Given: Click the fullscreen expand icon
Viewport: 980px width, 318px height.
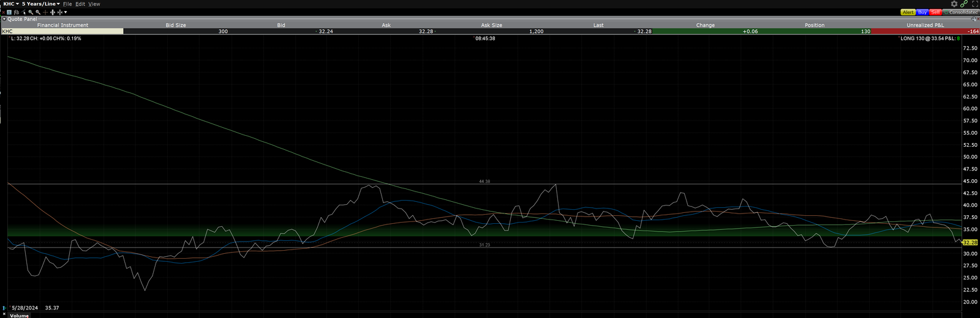Looking at the screenshot, I should [974, 4].
